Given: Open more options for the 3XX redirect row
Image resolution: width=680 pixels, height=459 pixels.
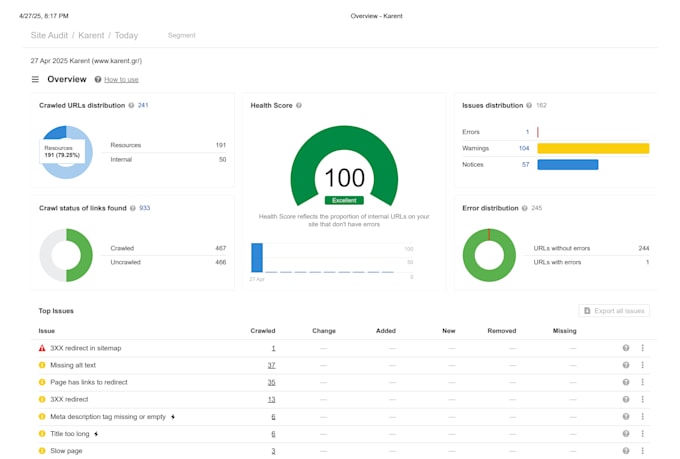Looking at the screenshot, I should (643, 399).
